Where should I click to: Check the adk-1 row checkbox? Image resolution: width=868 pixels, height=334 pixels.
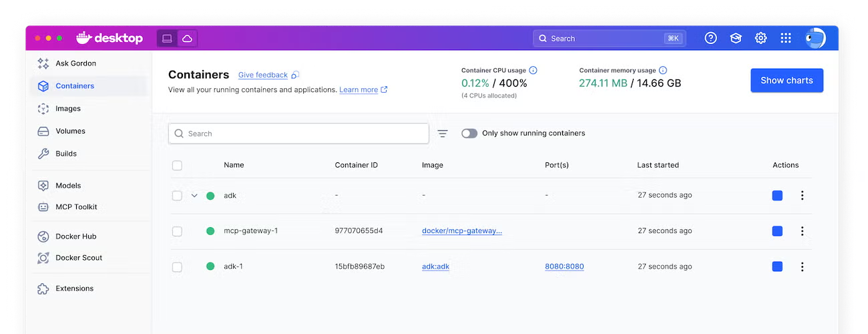[177, 267]
